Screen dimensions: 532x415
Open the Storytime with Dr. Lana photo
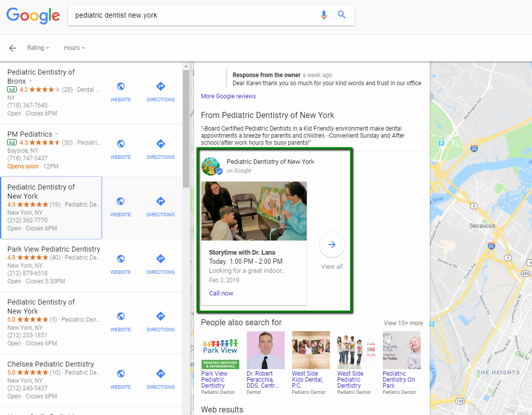(x=254, y=211)
